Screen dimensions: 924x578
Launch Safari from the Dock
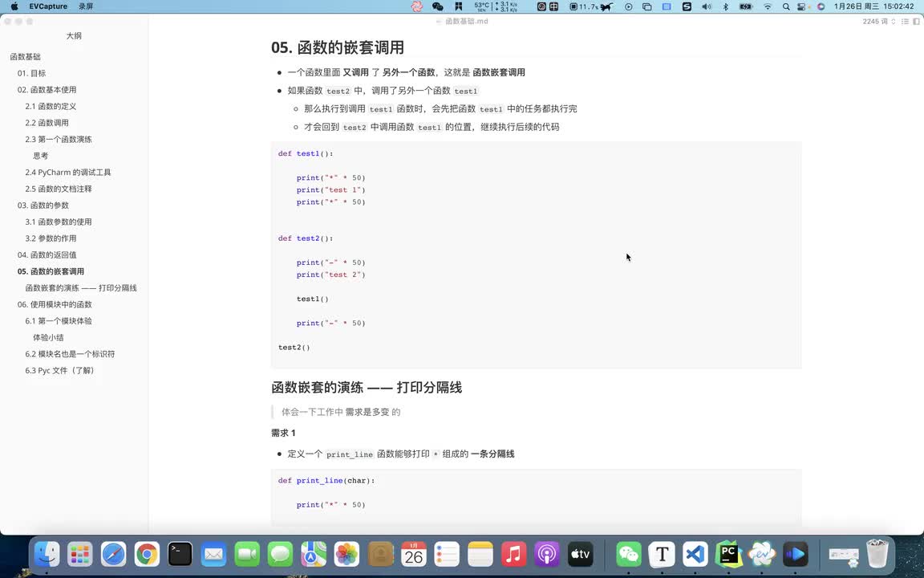113,555
